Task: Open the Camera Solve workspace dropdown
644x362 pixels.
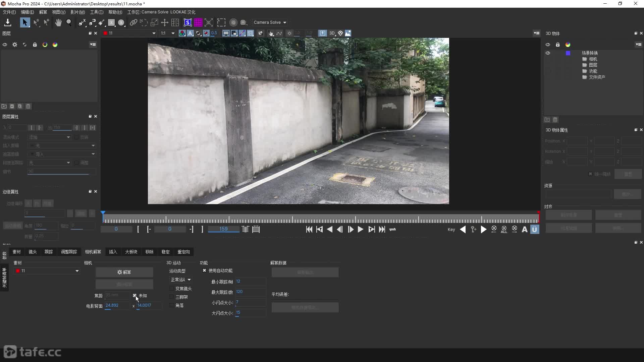Action: [270, 22]
